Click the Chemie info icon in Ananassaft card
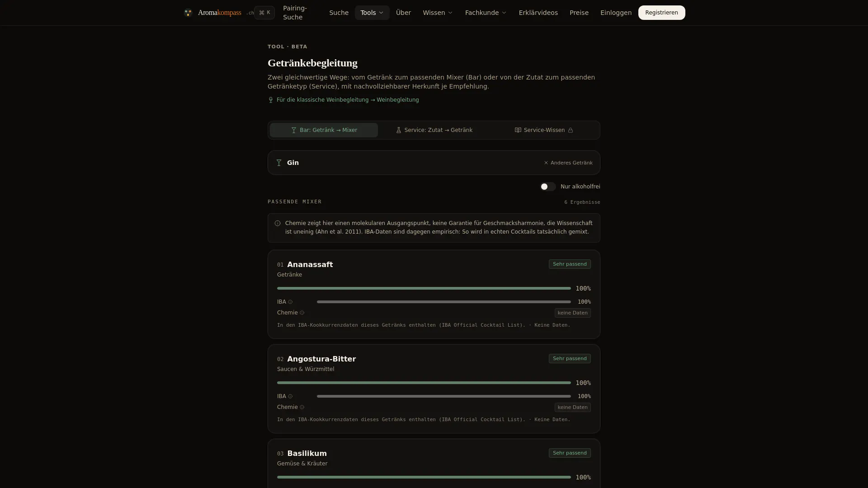The image size is (868, 488). click(302, 313)
